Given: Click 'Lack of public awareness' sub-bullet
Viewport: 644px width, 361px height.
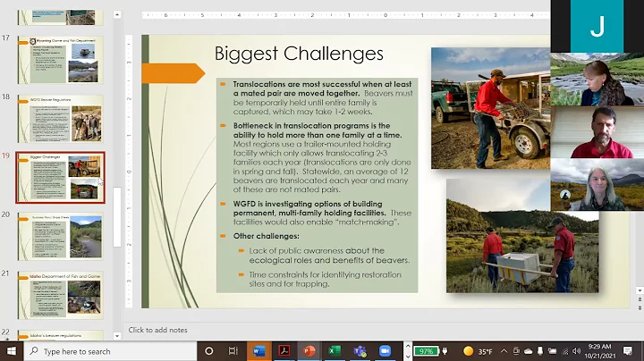Looking at the screenshot, I should (329, 256).
